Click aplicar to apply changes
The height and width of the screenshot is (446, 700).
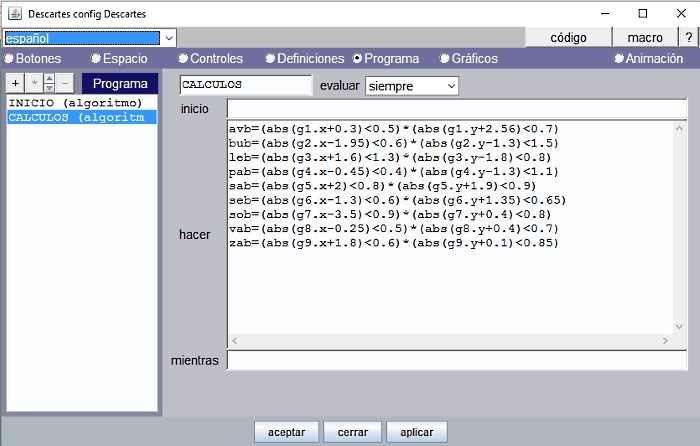click(417, 432)
